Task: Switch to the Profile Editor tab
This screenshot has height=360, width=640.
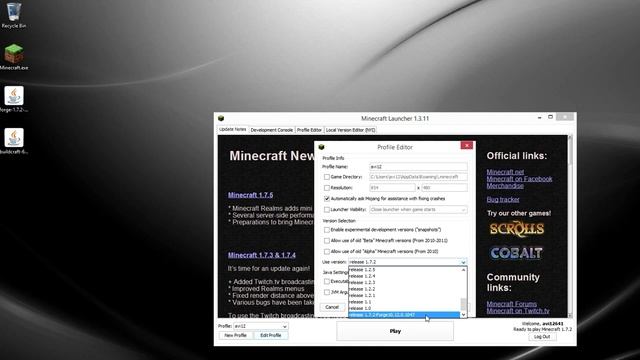Action: (309, 130)
